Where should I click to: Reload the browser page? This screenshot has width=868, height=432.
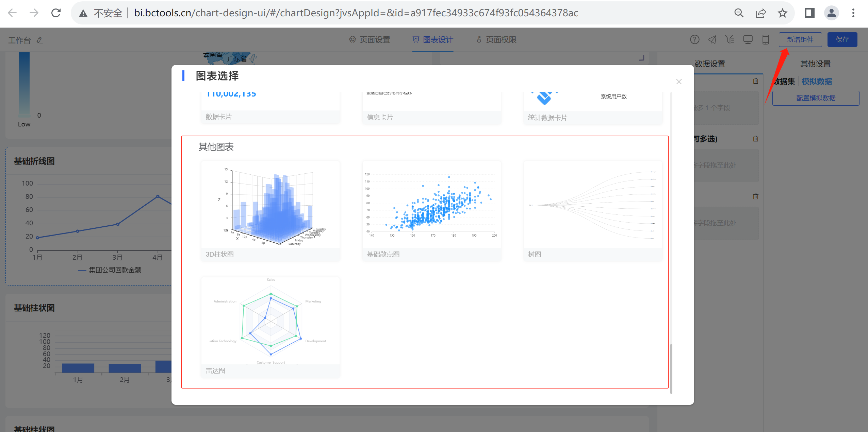click(56, 13)
